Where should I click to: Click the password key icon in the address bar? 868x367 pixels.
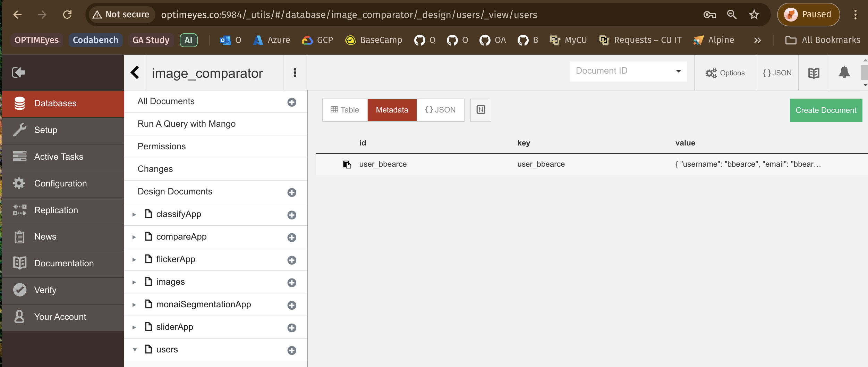click(x=709, y=15)
